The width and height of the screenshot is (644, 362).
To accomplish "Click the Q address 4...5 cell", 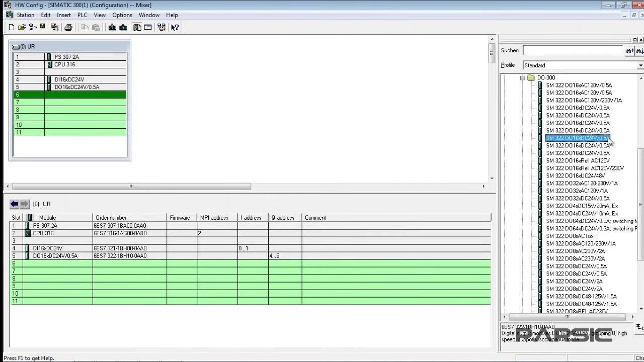I will [285, 256].
